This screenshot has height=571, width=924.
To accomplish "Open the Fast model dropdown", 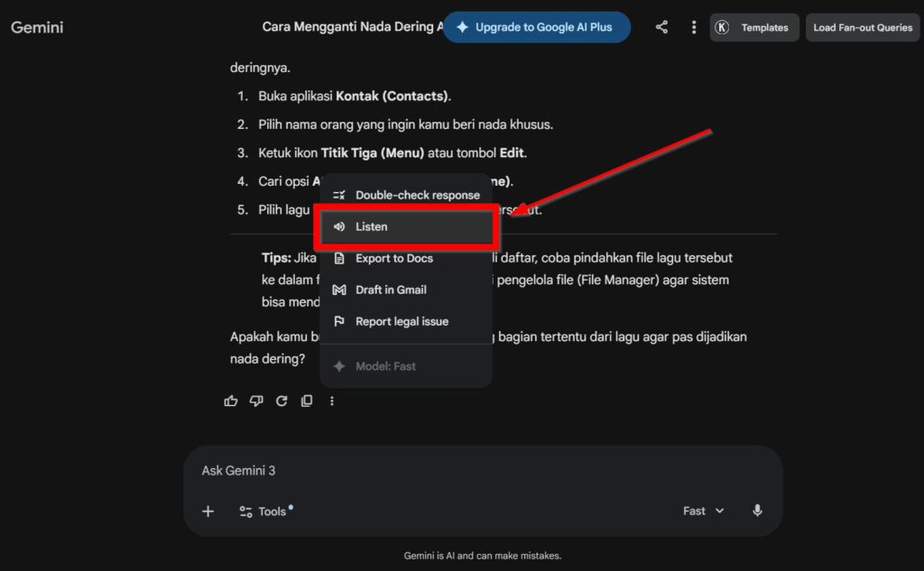I will [x=702, y=511].
